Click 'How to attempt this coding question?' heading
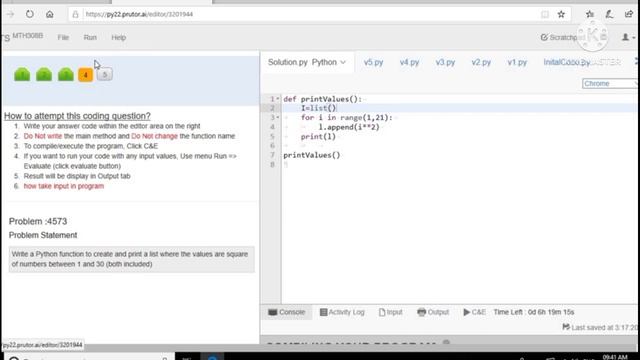Screen dimensions: 640x360 (x=77, y=116)
